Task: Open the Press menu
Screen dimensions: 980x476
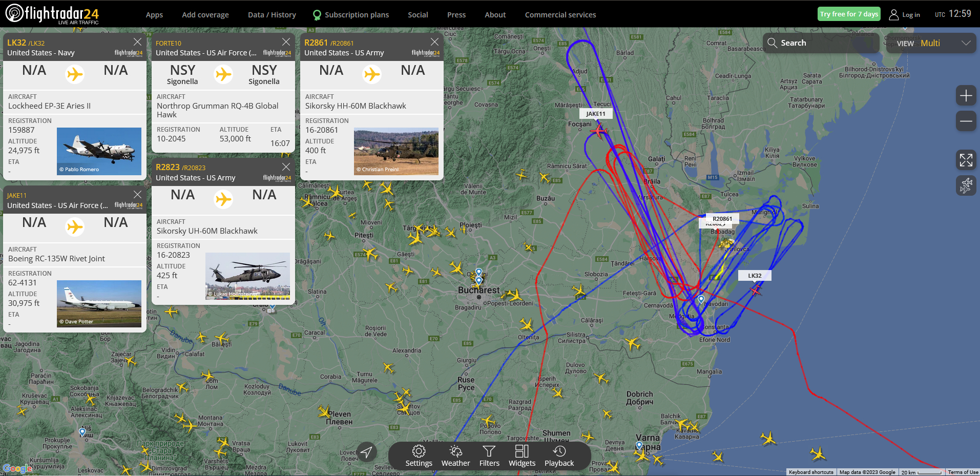Action: 456,15
